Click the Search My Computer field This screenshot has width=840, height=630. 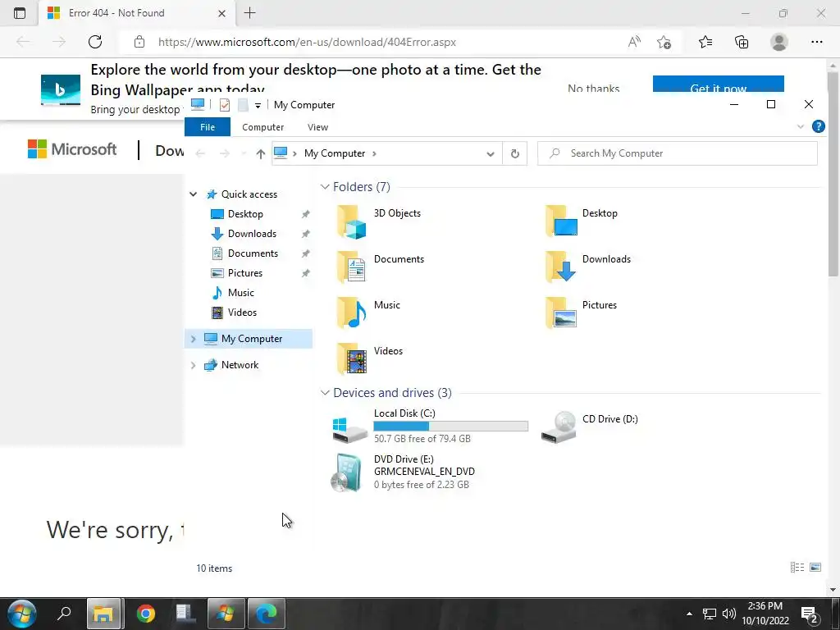pos(677,153)
